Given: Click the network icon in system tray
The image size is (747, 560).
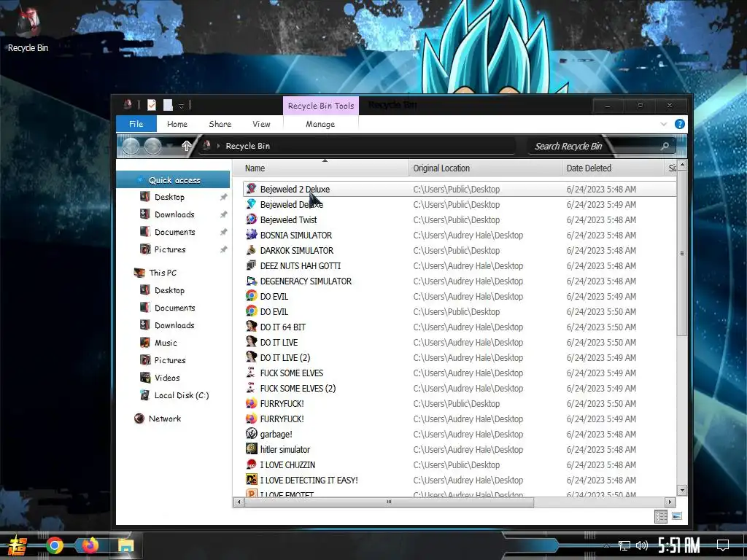Looking at the screenshot, I should 624,545.
